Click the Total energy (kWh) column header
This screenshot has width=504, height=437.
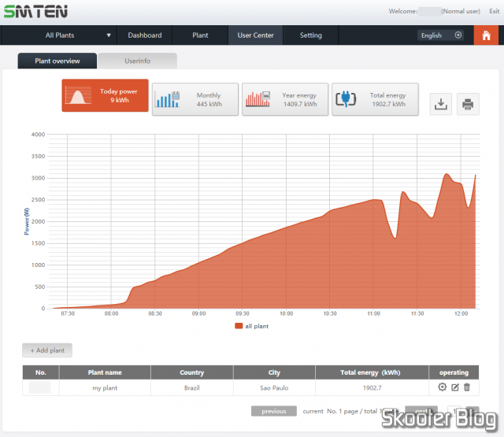[372, 372]
